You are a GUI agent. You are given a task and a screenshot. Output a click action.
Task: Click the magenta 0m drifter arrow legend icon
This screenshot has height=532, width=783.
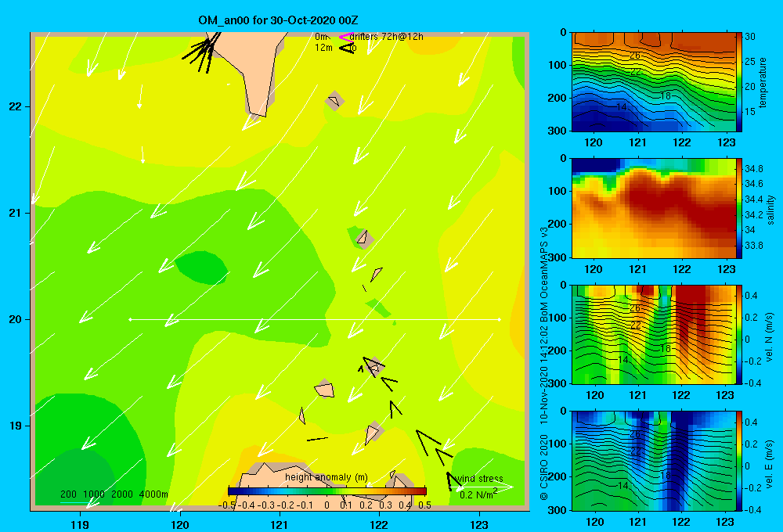tap(345, 37)
